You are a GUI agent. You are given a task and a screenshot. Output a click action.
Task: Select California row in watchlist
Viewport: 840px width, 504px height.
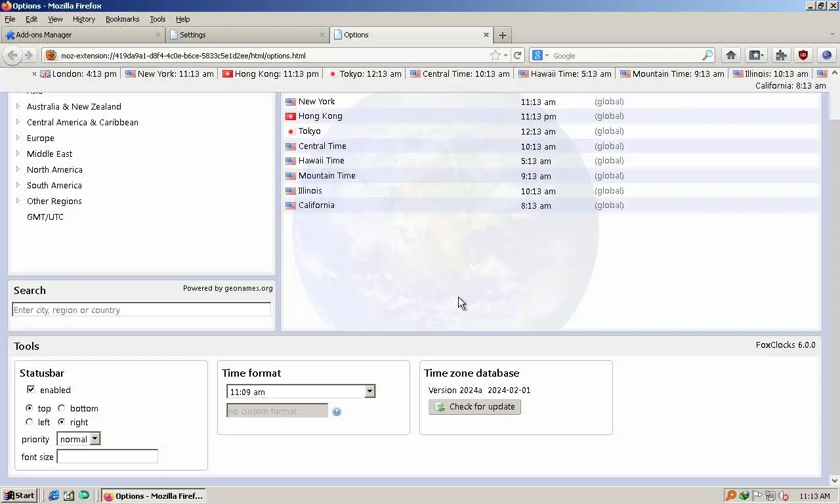(x=551, y=205)
